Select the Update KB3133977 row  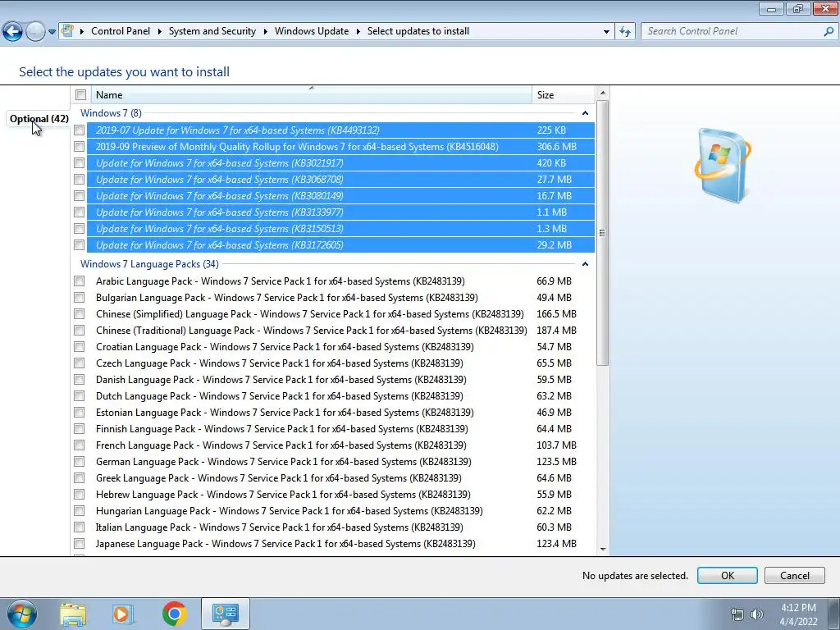click(340, 212)
